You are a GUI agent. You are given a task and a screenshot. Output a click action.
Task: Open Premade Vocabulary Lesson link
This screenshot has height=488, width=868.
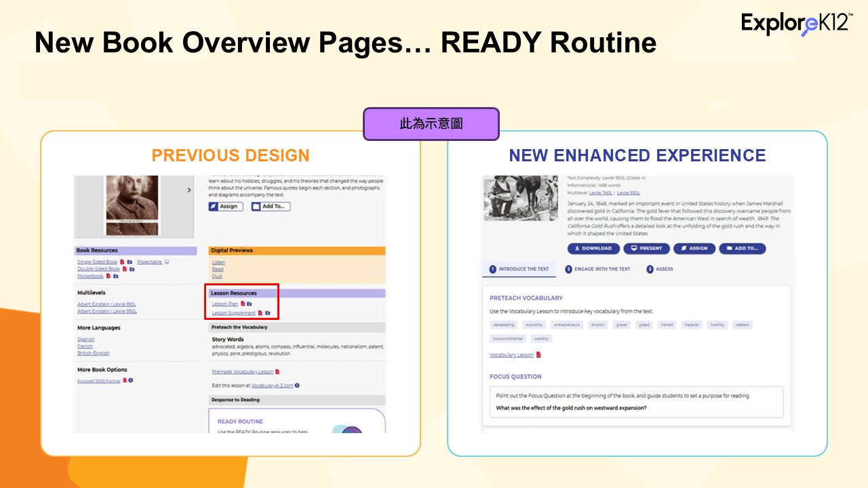pyautogui.click(x=243, y=371)
